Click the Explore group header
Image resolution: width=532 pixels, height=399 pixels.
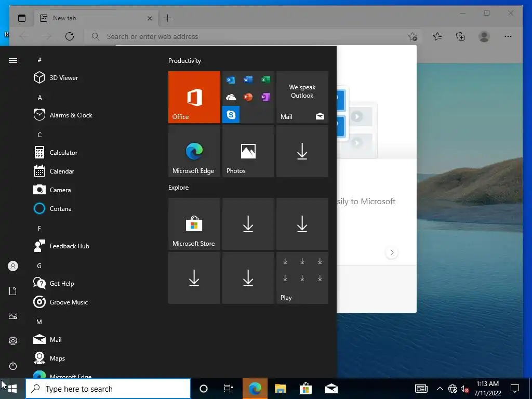pos(179,187)
